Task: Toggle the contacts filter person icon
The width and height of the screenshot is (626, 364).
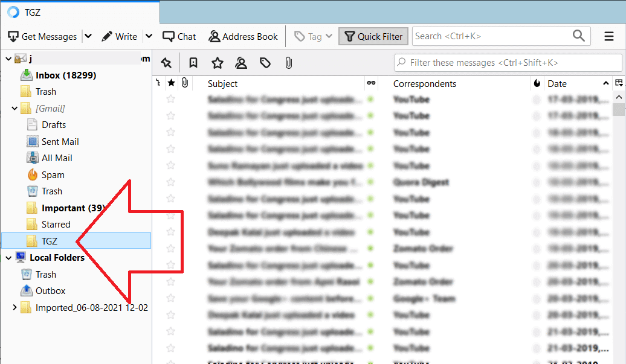Action: 241,63
